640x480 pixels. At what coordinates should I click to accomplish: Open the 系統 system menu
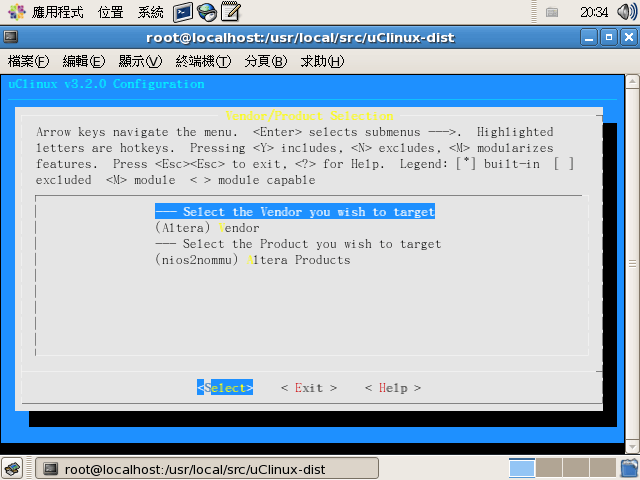(151, 12)
